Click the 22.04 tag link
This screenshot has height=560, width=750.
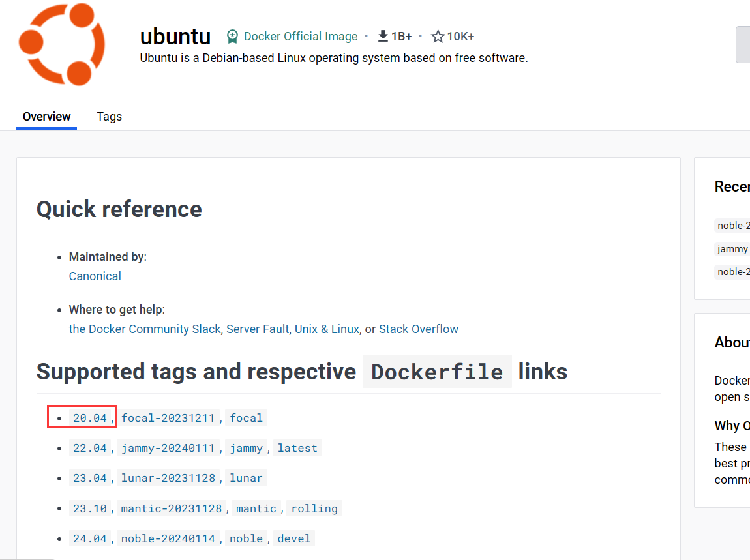(x=90, y=448)
